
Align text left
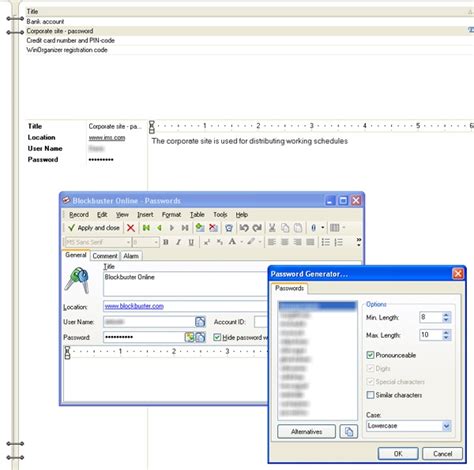pos(272,242)
